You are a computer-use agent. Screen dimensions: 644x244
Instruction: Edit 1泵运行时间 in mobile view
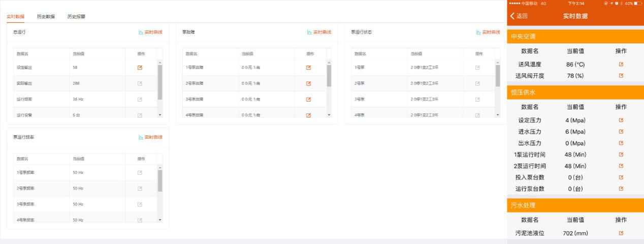click(x=621, y=155)
